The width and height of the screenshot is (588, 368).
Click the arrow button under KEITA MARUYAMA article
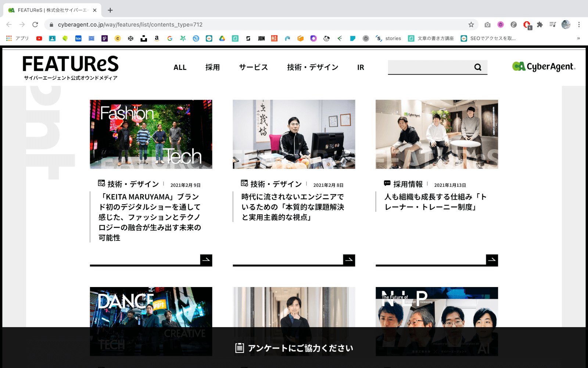pyautogui.click(x=206, y=260)
